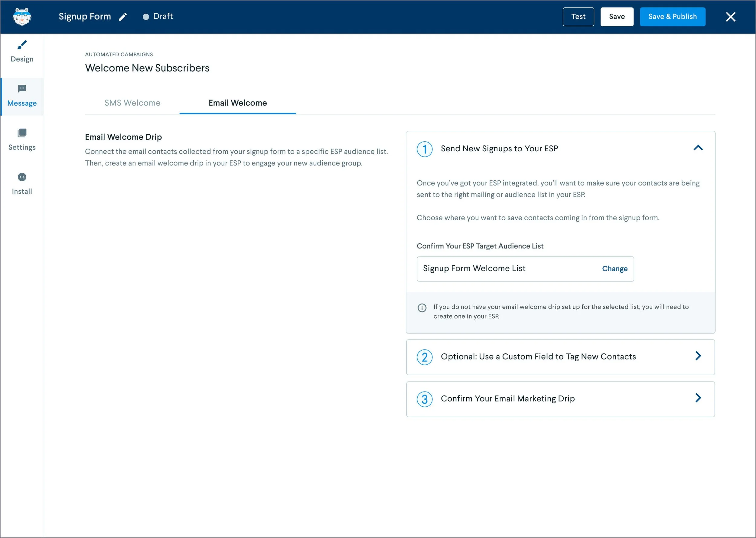Open the Design paintbrush section
The image size is (756, 538).
(x=22, y=45)
